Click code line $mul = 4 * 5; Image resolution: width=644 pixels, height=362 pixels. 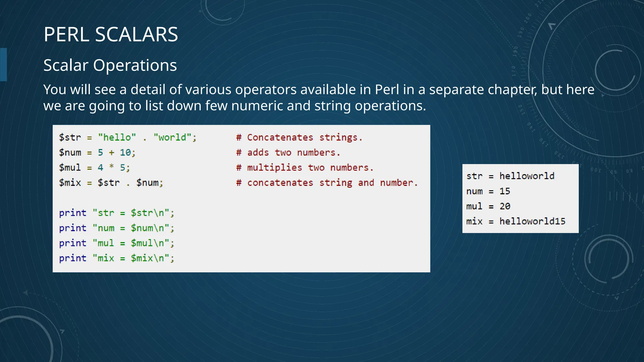[94, 168]
